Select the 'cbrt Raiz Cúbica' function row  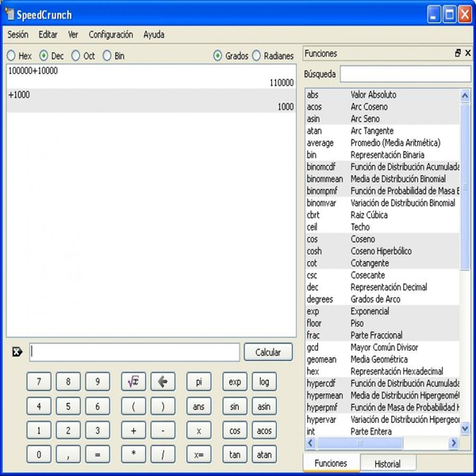tap(382, 215)
